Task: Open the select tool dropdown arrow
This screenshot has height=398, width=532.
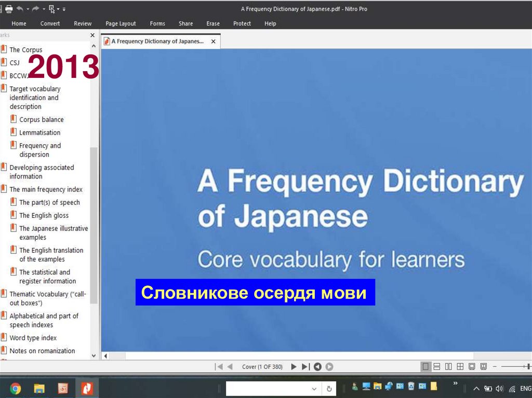Action: [x=58, y=9]
